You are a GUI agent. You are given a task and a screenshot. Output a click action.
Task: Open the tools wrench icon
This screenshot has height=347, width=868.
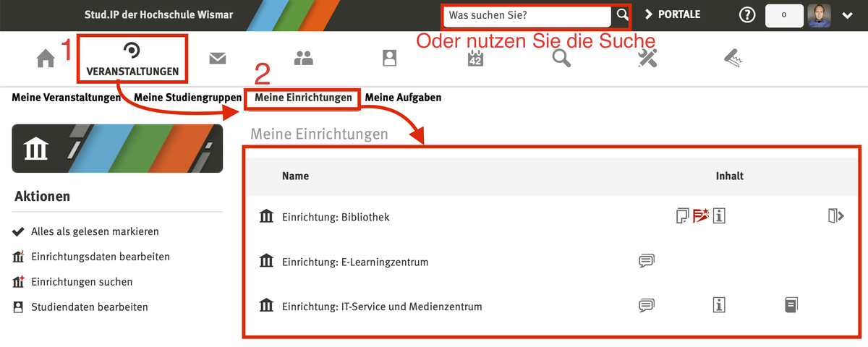point(647,59)
